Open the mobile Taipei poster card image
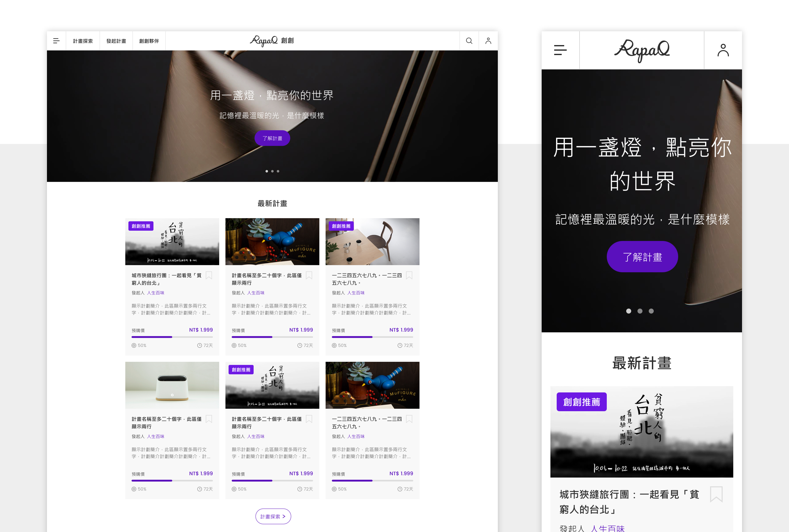The height and width of the screenshot is (532, 789). click(x=642, y=432)
